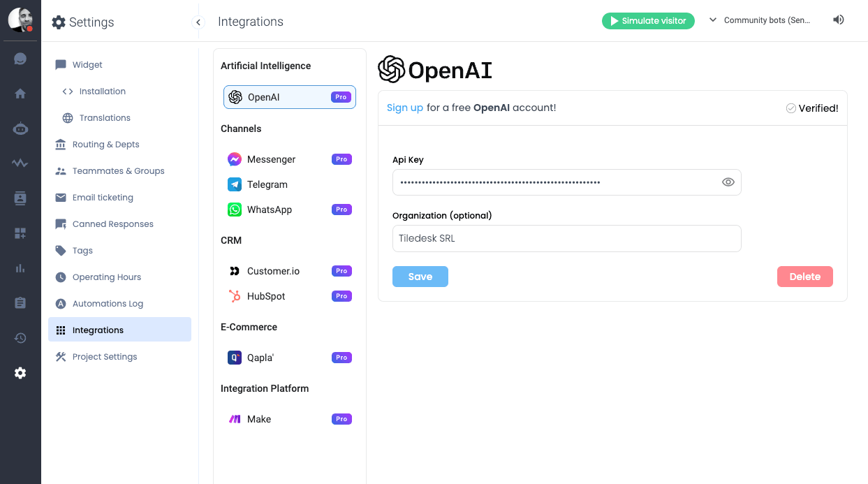Open history clock icon in left rail
This screenshot has width=868, height=484.
tap(20, 338)
